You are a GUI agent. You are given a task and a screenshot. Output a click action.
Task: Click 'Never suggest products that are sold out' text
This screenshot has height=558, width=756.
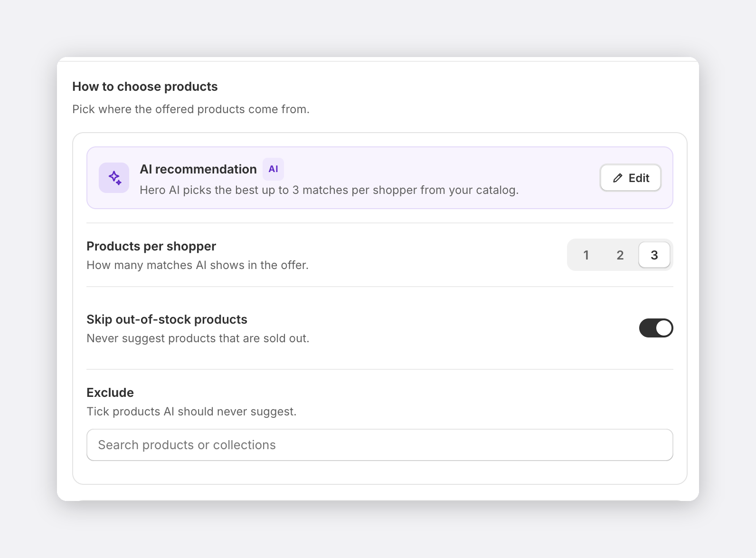pyautogui.click(x=198, y=338)
